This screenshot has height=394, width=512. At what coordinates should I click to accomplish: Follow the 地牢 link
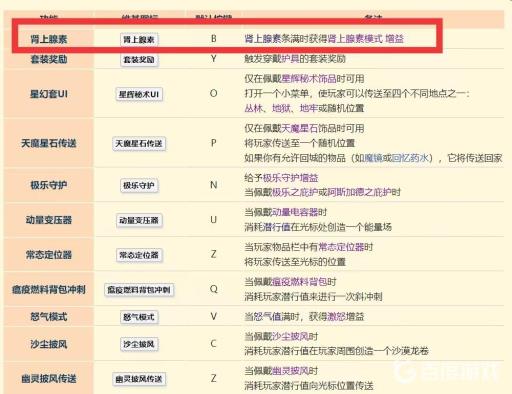[309, 108]
